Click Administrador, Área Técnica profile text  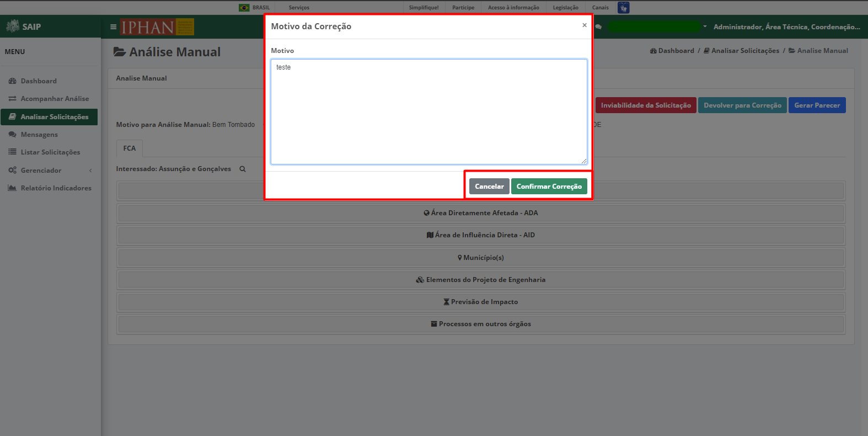coord(786,26)
